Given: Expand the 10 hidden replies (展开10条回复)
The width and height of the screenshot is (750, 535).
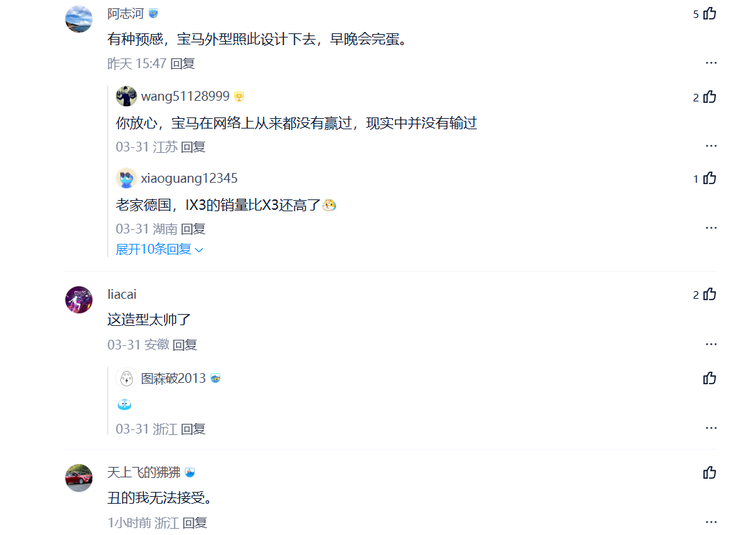Looking at the screenshot, I should [x=159, y=249].
